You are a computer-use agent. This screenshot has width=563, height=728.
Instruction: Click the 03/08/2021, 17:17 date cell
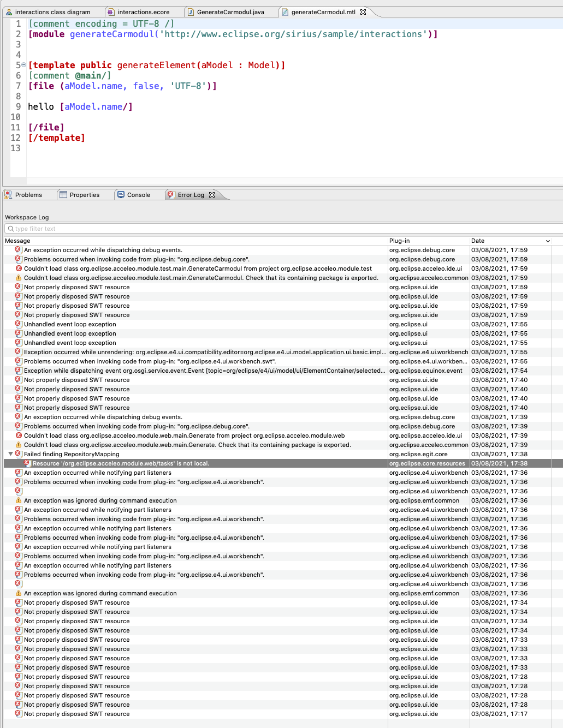500,714
